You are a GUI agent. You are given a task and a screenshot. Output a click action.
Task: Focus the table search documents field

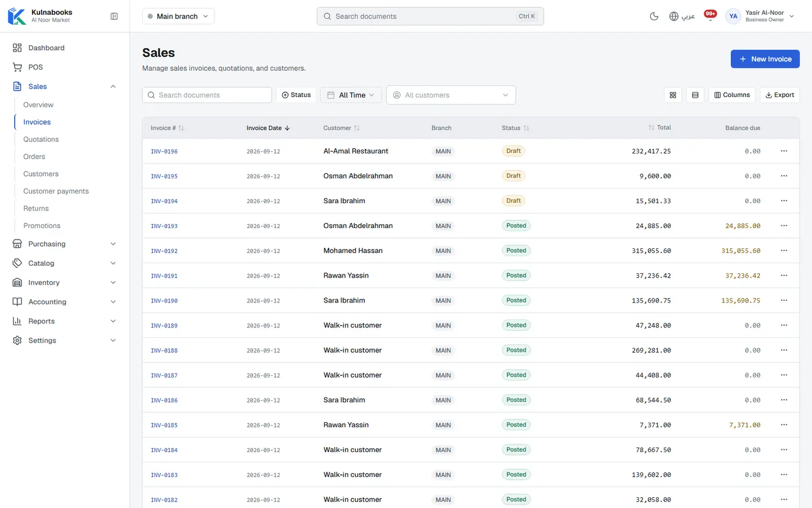coord(207,95)
